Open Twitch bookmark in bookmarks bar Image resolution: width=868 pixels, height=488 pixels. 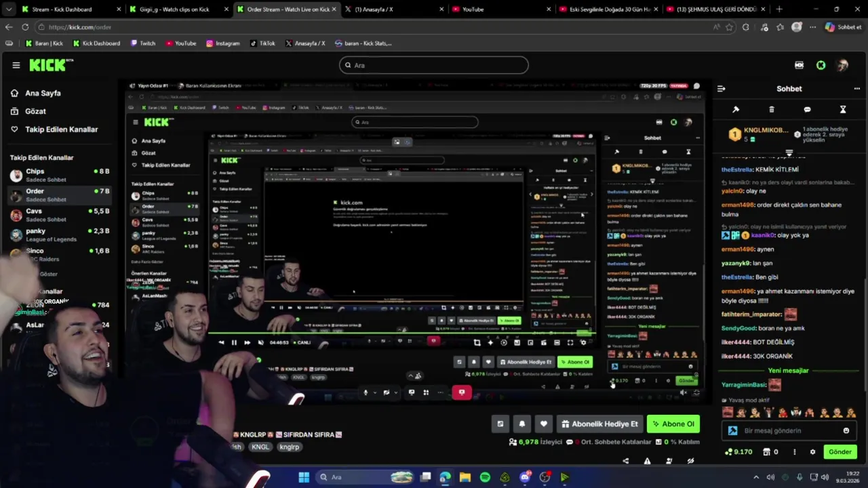click(142, 43)
